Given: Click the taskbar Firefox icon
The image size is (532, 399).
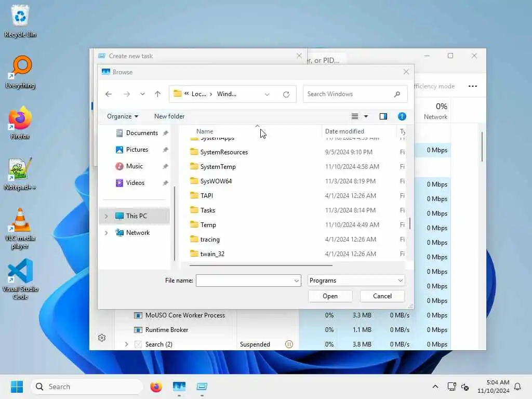Looking at the screenshot, I should point(156,387).
